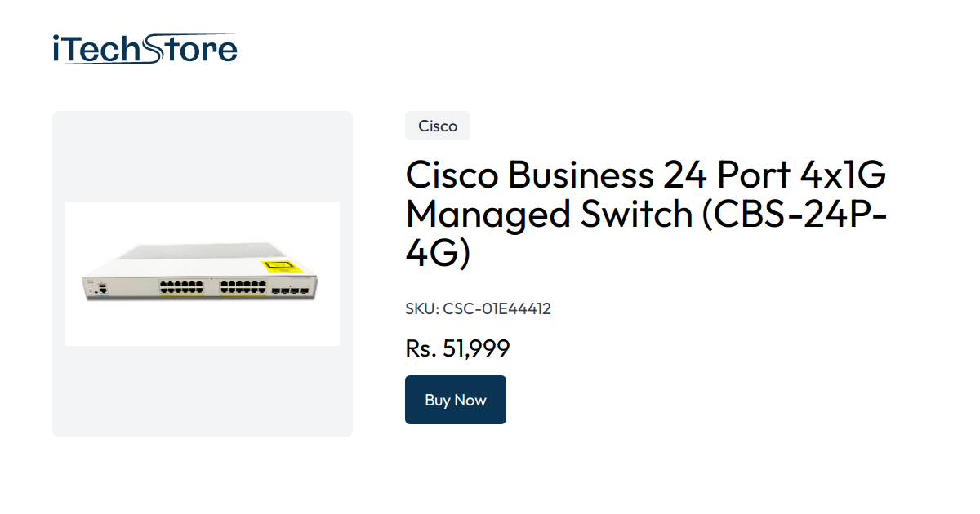The image size is (980, 514).
Task: Select the product photo of the Cisco switch
Action: tap(203, 273)
